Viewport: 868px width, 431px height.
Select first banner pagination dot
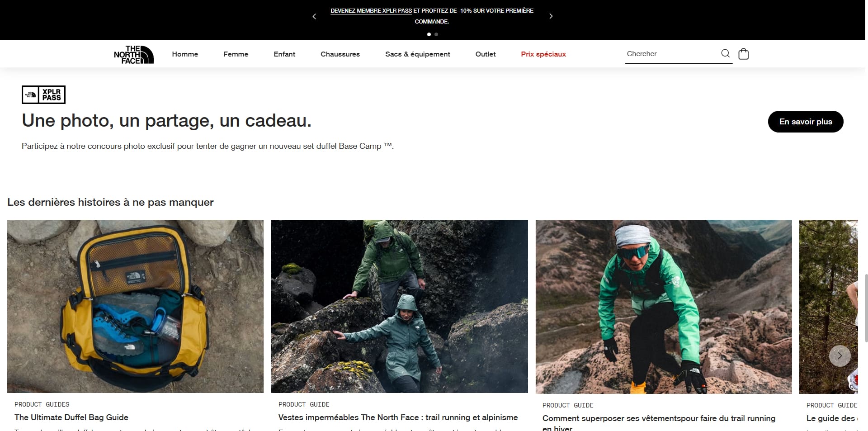pyautogui.click(x=429, y=34)
